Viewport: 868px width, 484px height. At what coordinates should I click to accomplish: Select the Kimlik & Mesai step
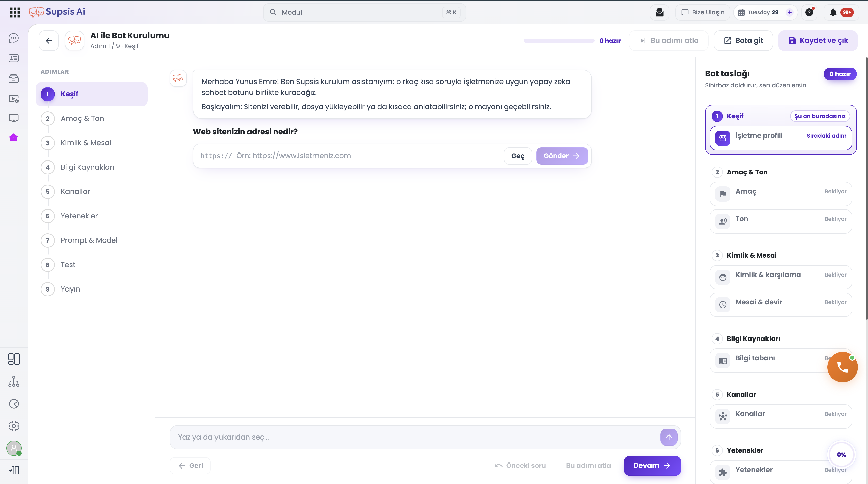tap(92, 143)
